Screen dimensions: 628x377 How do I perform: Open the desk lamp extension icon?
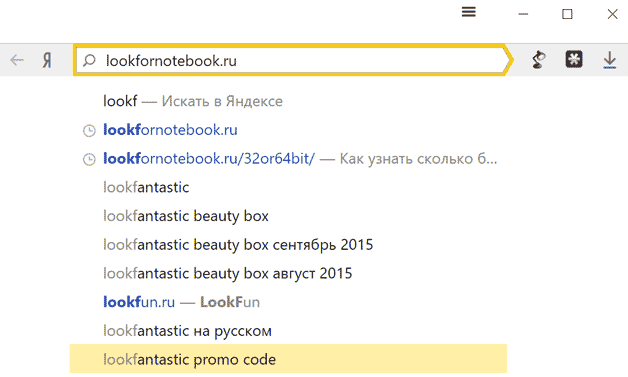pos(539,60)
